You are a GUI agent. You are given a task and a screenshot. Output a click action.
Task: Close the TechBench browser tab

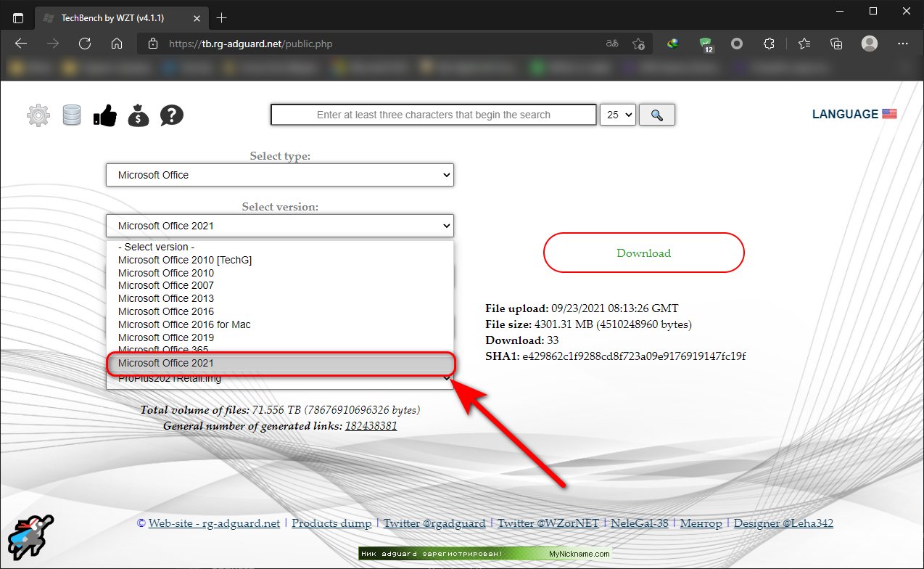pos(195,17)
